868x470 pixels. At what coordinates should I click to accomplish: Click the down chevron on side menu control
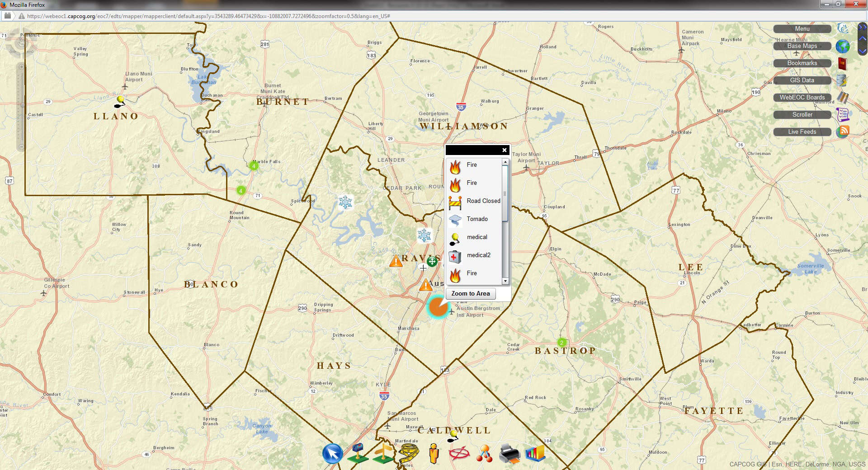click(863, 51)
